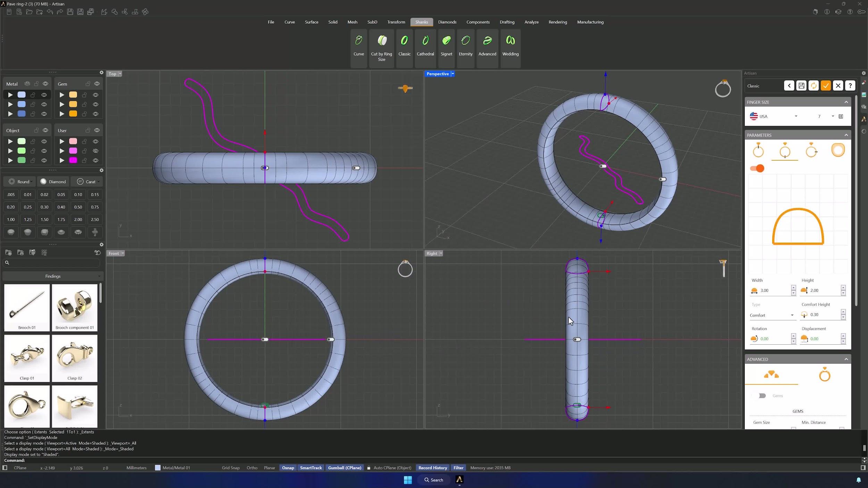Click the open folder icon in top toolbar
Image resolution: width=868 pixels, height=488 pixels.
pyautogui.click(x=30, y=12)
